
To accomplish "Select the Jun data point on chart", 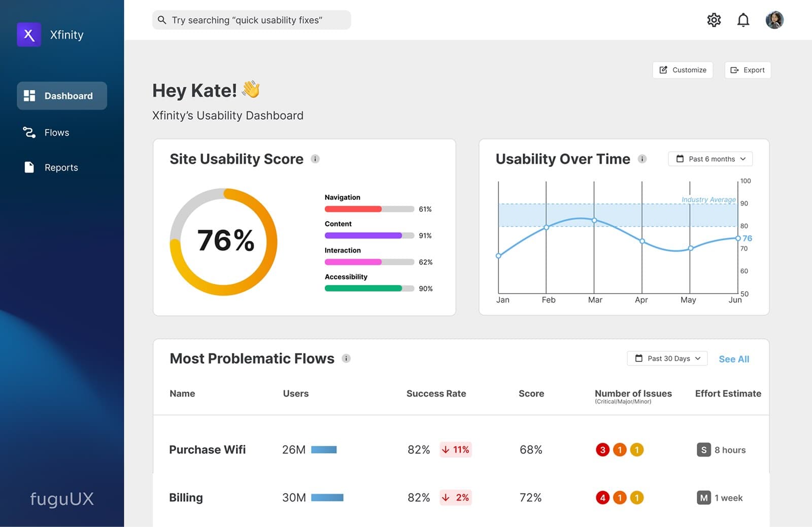I will pyautogui.click(x=738, y=238).
